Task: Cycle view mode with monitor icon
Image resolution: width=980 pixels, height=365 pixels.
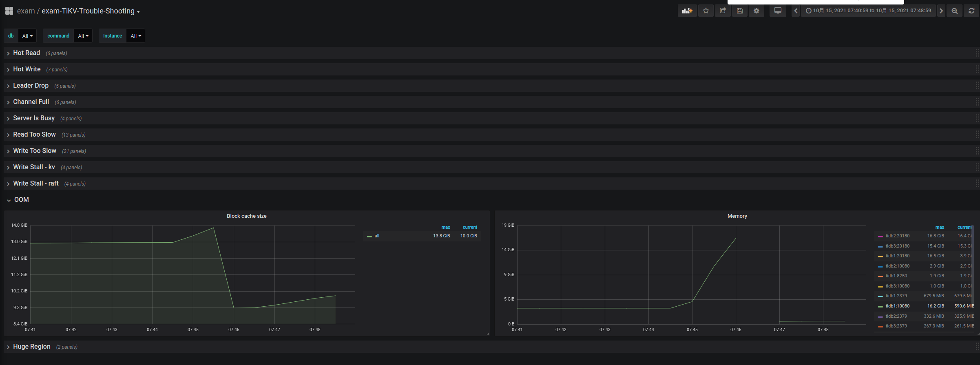Action: click(x=778, y=11)
